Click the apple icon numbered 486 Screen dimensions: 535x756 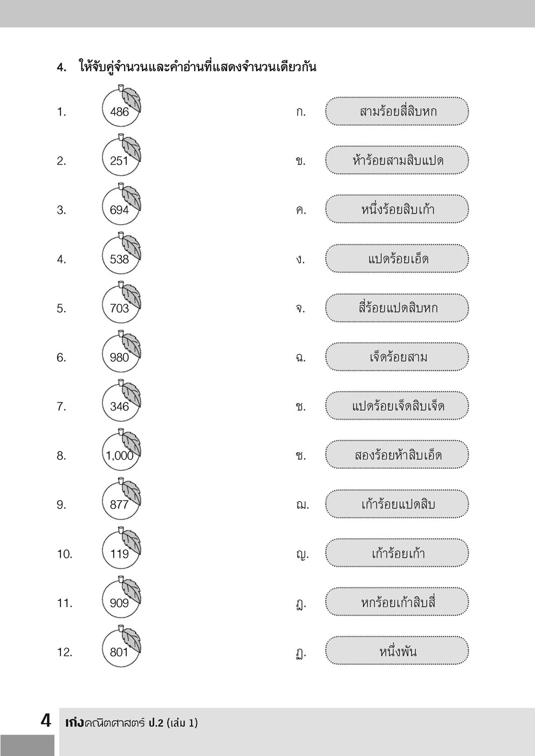coord(120,110)
